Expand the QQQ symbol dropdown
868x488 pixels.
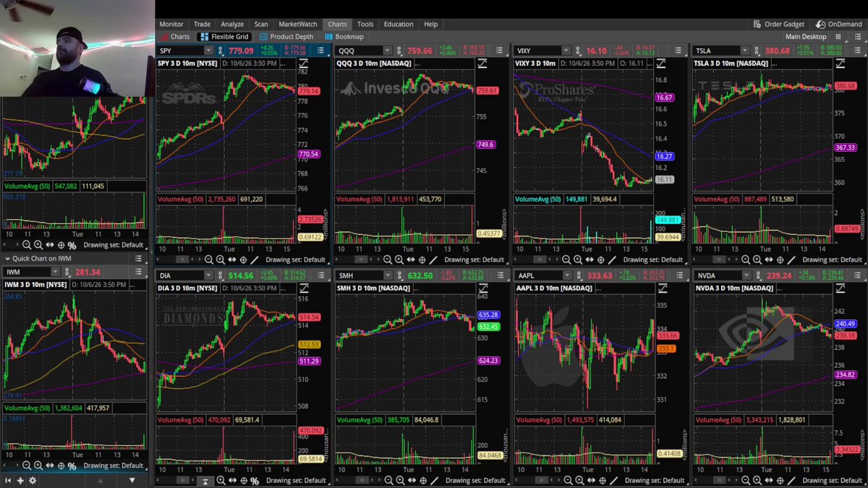pos(388,51)
